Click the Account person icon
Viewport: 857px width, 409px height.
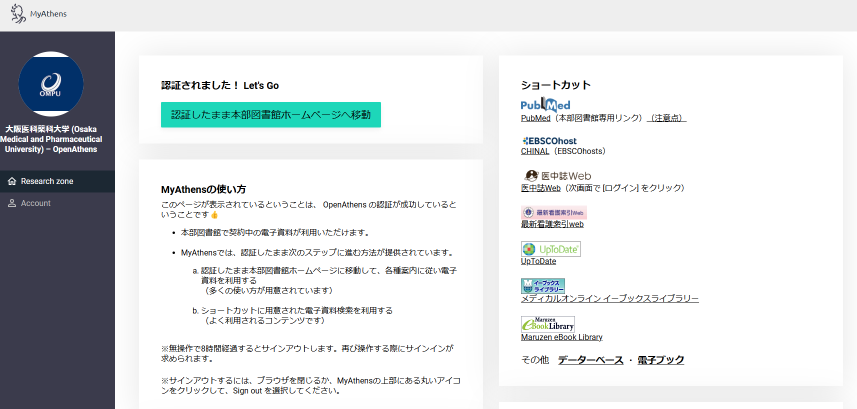(x=12, y=203)
